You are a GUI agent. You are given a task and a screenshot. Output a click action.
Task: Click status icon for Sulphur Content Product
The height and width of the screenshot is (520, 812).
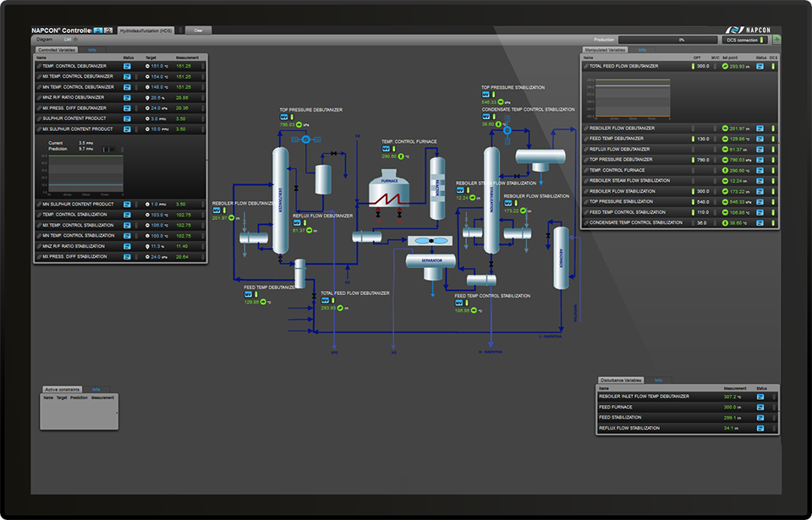click(x=127, y=118)
